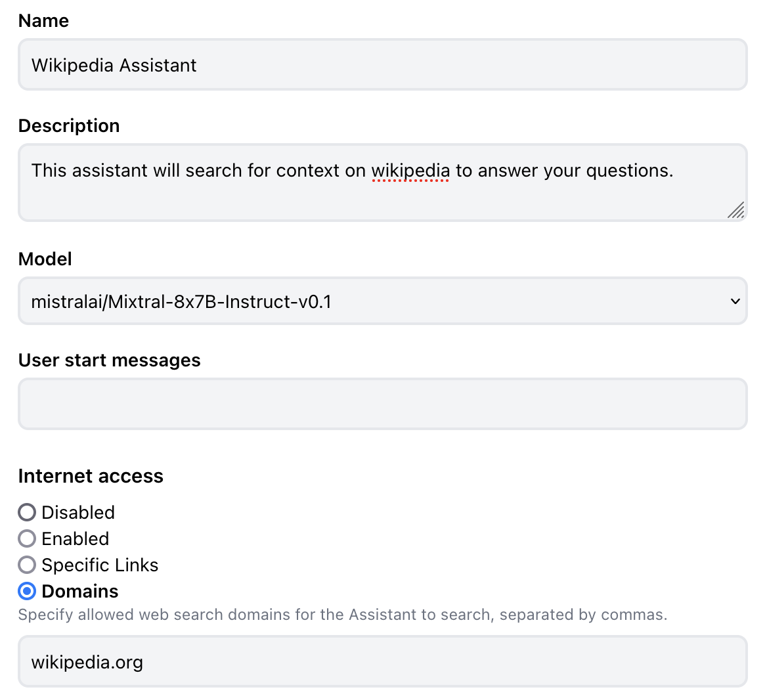Screen dimensions: 767x700
Task: Click the Name input field
Action: tap(382, 65)
